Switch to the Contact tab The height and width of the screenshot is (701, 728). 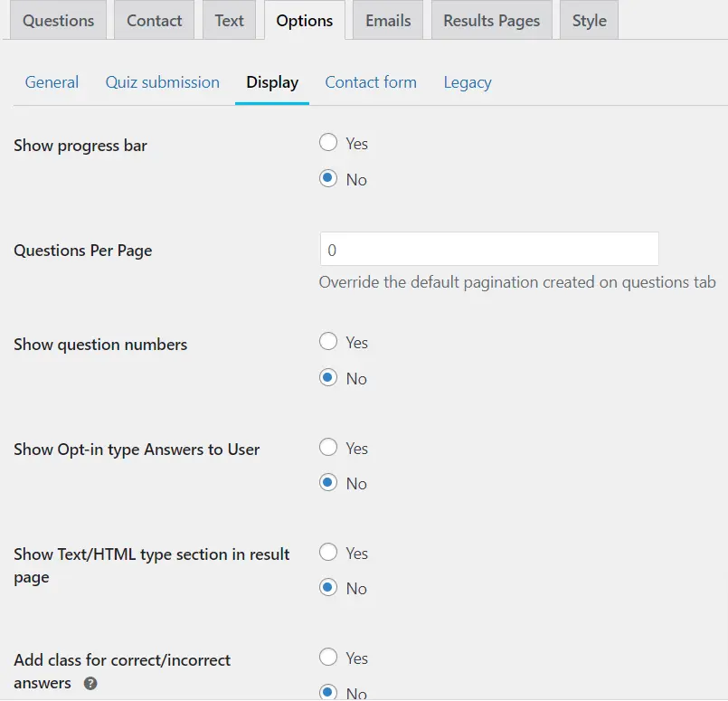pyautogui.click(x=154, y=21)
